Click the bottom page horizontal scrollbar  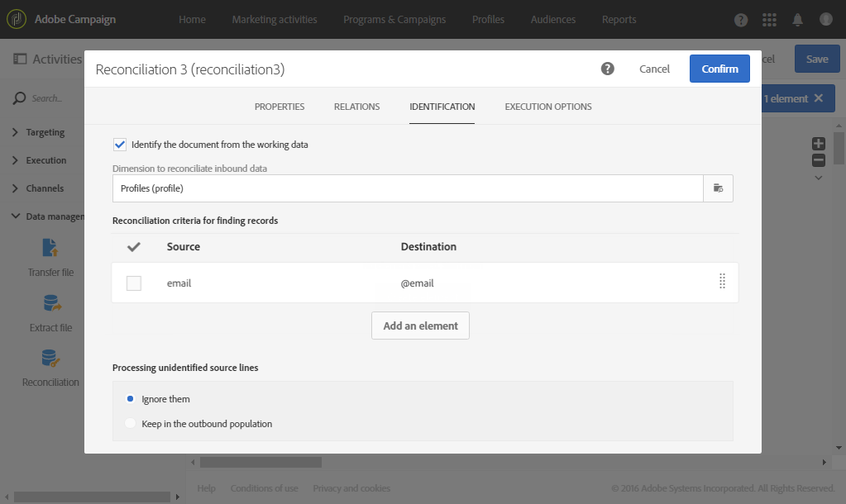click(x=93, y=497)
